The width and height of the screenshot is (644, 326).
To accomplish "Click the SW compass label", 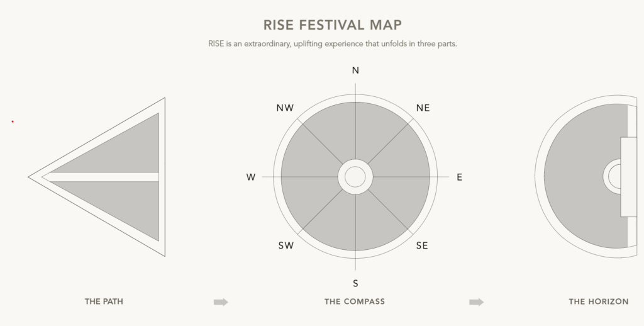I will click(x=286, y=246).
